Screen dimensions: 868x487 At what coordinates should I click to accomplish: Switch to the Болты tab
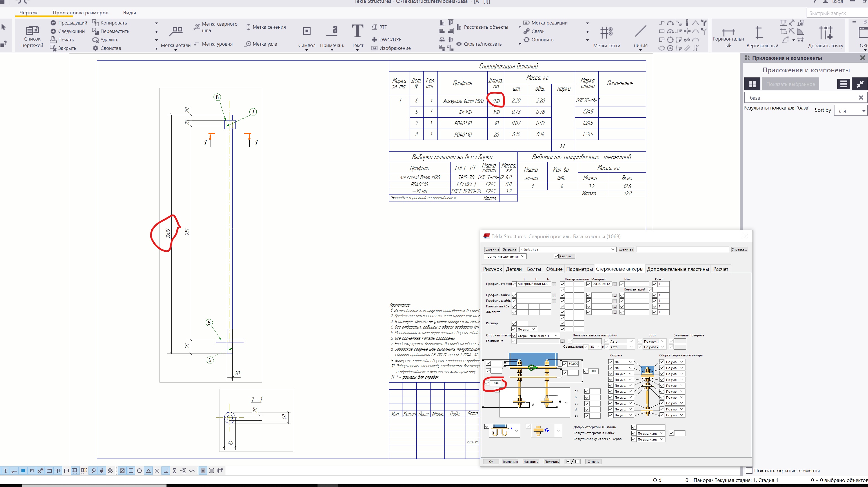click(534, 269)
